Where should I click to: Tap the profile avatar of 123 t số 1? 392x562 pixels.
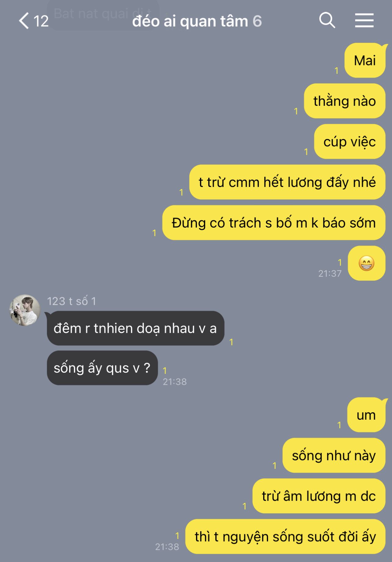[x=25, y=310]
